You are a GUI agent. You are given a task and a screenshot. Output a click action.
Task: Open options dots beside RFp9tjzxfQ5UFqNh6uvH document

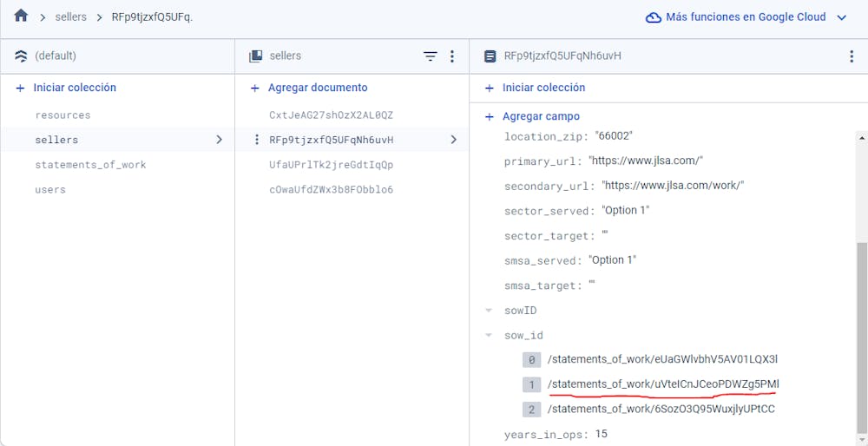tap(256, 140)
